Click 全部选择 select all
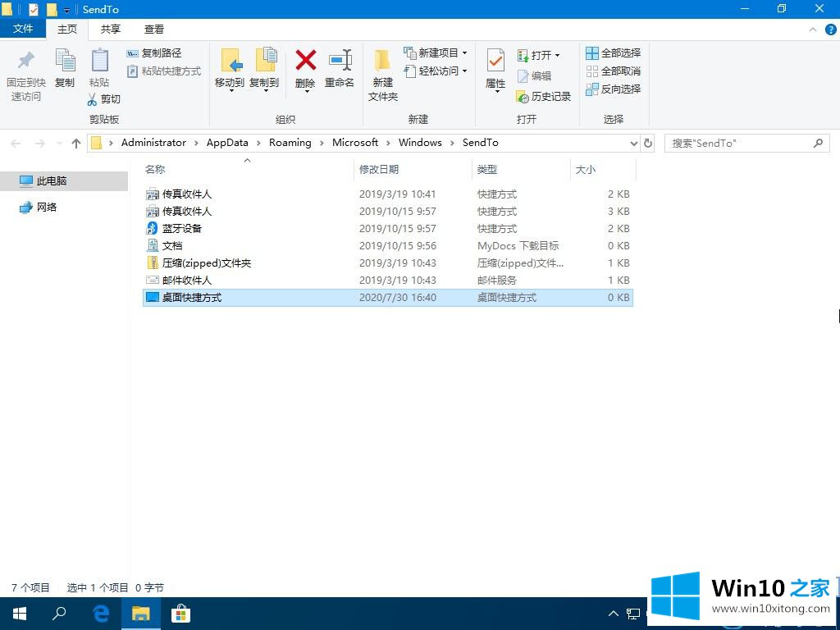Image resolution: width=840 pixels, height=630 pixels. [x=614, y=53]
